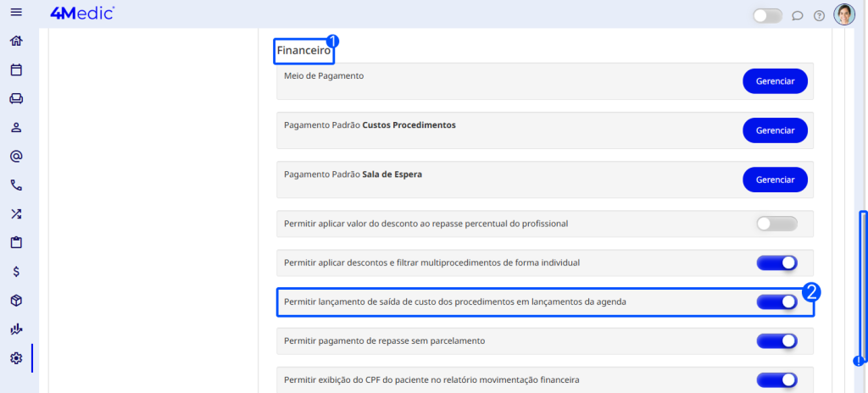Image resolution: width=868 pixels, height=393 pixels.
Task: Enable discount on percentual repasse toggle
Action: coord(776,224)
